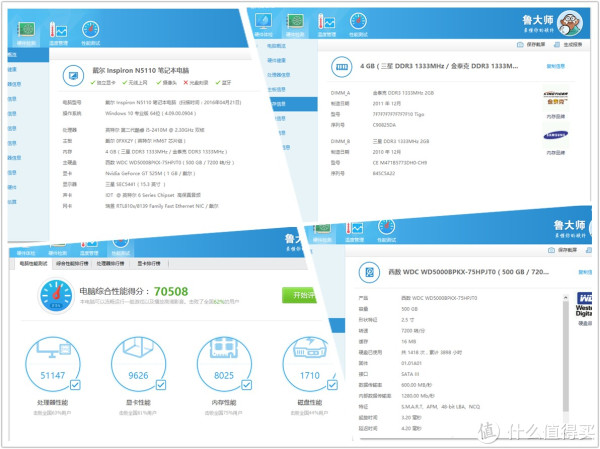The width and height of the screenshot is (600, 449).
Task: Click the i5-2410M processor row value
Action: pos(155,130)
